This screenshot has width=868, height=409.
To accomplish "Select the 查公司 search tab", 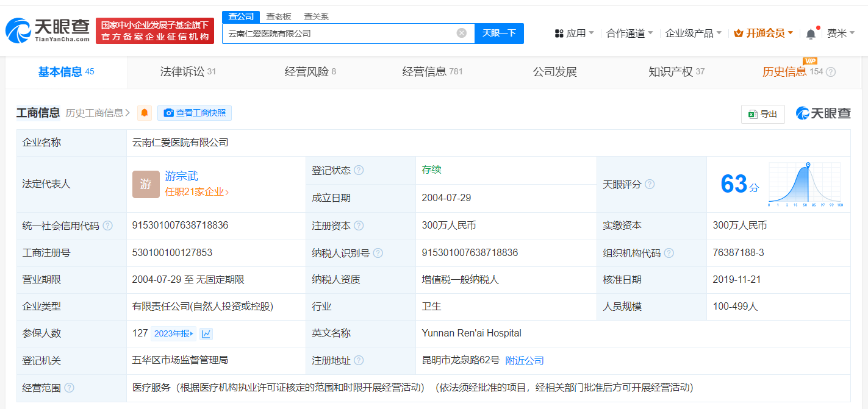I will (x=241, y=16).
